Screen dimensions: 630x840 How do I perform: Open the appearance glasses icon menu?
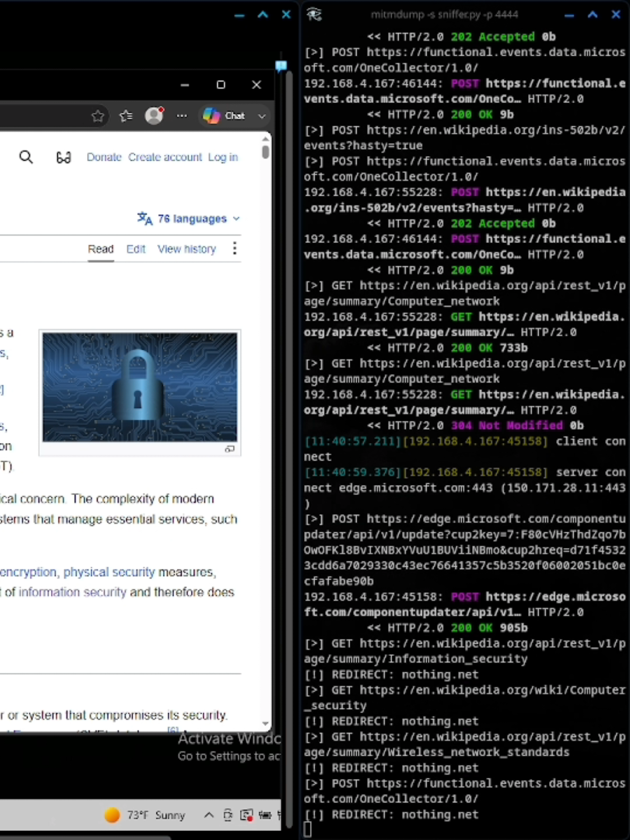point(63,157)
